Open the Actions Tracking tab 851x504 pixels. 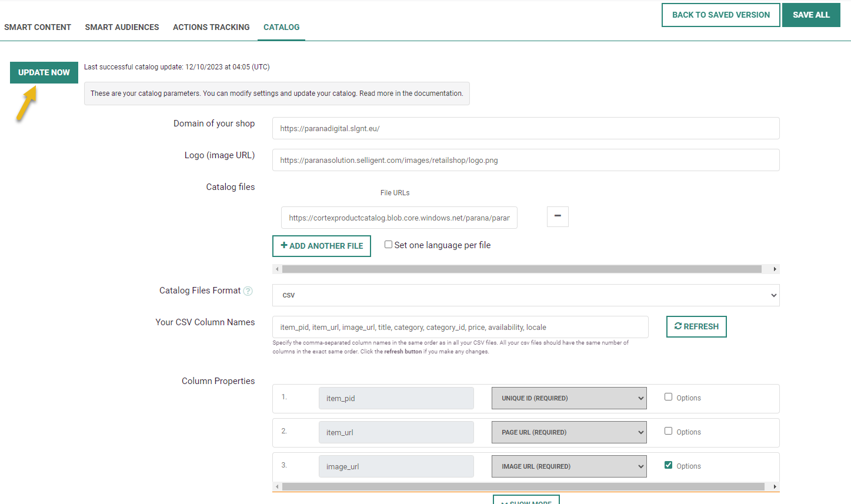[x=211, y=27]
